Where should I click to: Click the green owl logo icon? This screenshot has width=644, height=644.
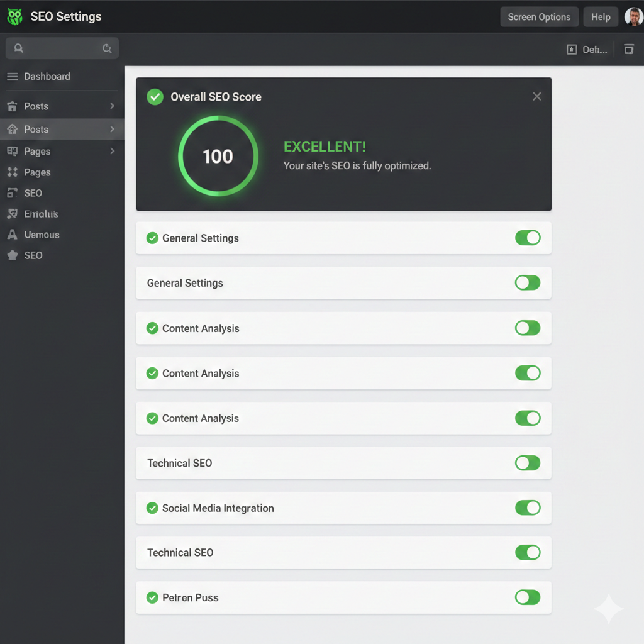[14, 17]
